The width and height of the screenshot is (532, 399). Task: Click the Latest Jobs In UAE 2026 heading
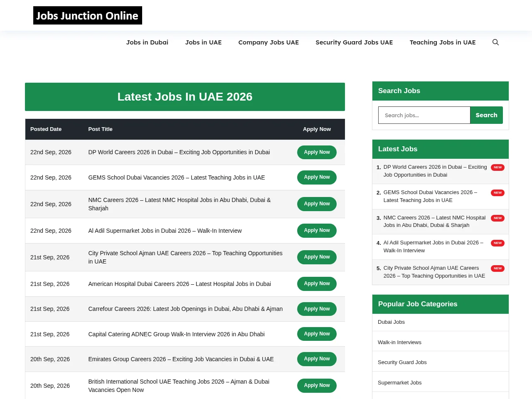click(x=185, y=97)
